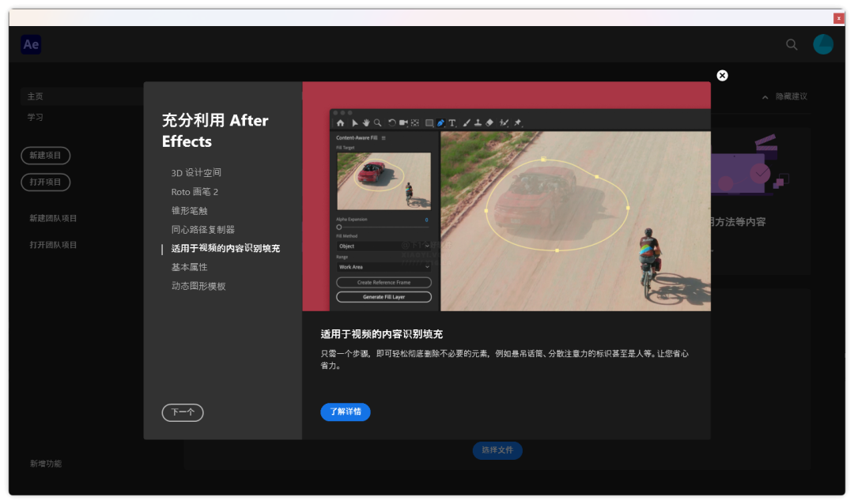854x504 pixels.
Task: Click the Home icon in the preview toolbar
Action: (341, 123)
